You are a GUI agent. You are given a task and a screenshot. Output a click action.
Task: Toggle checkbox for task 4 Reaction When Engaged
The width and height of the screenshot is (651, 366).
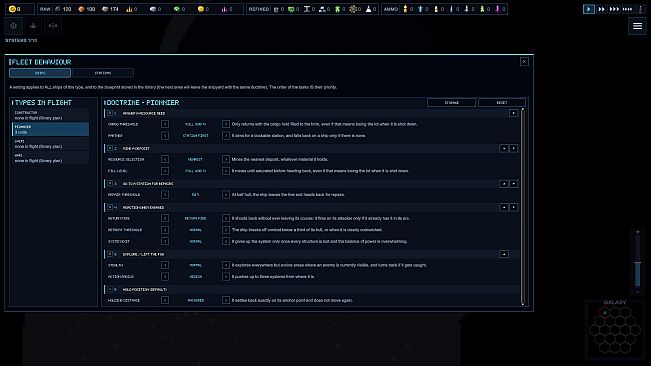click(110, 207)
